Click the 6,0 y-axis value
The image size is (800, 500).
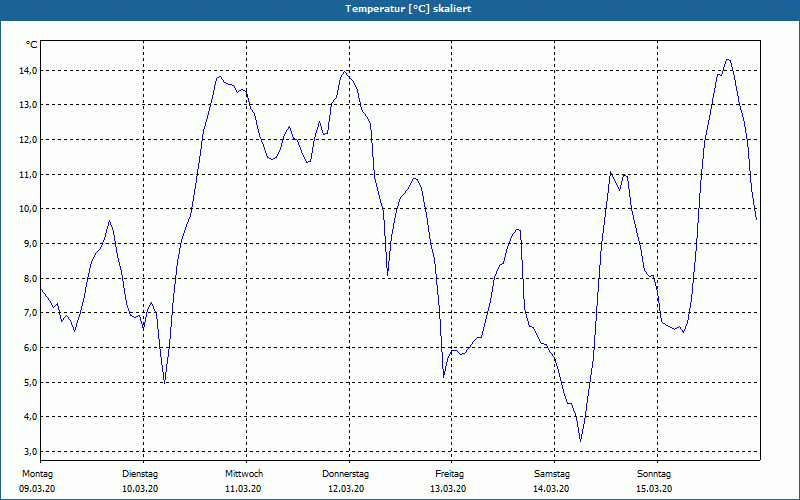pos(31,347)
